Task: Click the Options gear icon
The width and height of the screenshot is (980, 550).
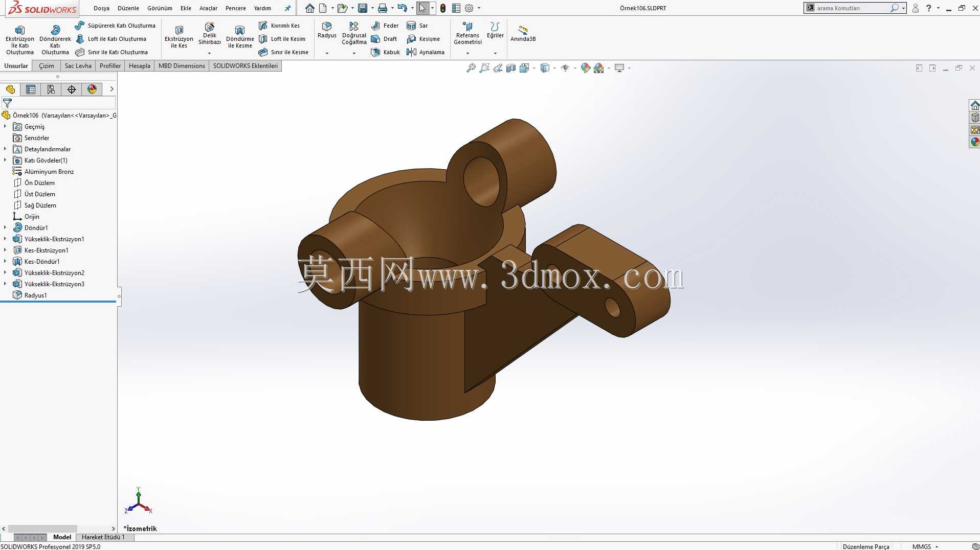Action: [469, 8]
